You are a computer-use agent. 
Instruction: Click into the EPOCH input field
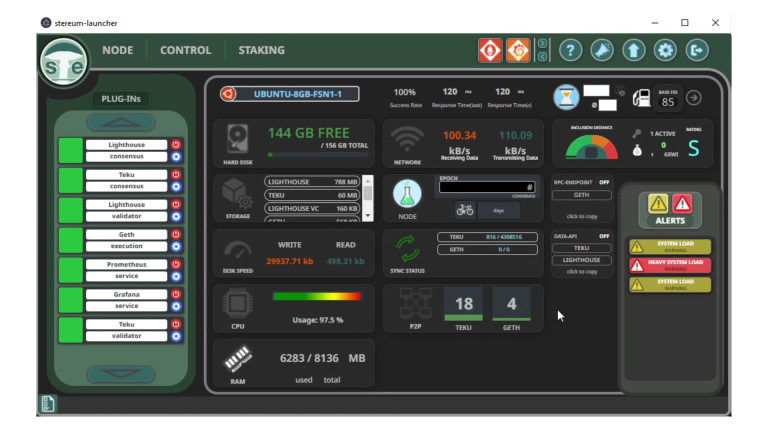tap(487, 187)
